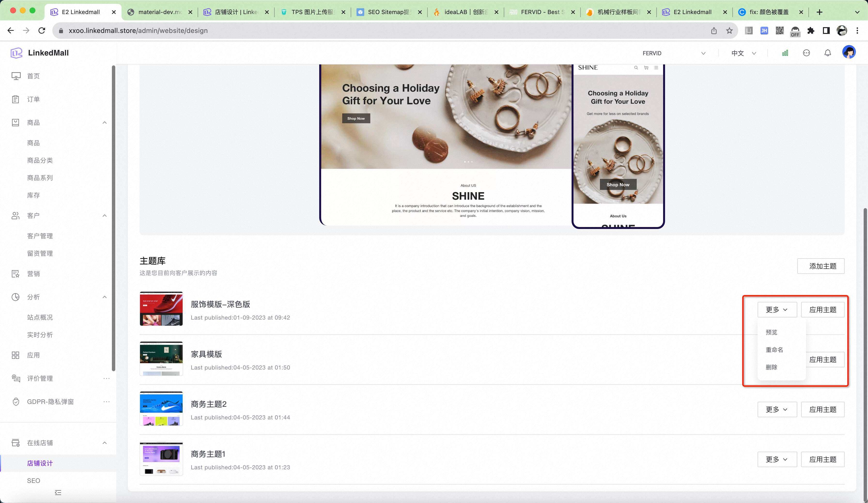
Task: Collapse sidebar using bottom fold icon
Action: point(58,492)
